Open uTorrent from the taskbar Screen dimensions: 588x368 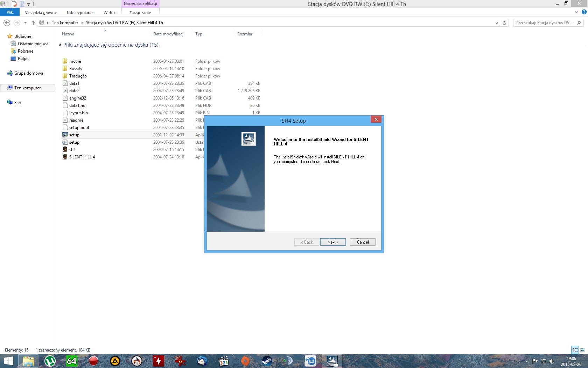(x=50, y=361)
